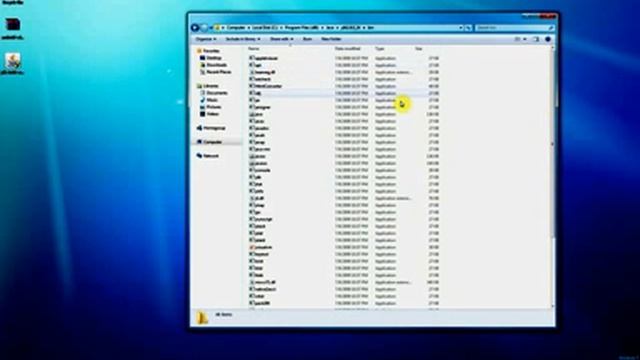Open the Share with dropdown
The height and width of the screenshot is (360, 640).
tap(281, 39)
